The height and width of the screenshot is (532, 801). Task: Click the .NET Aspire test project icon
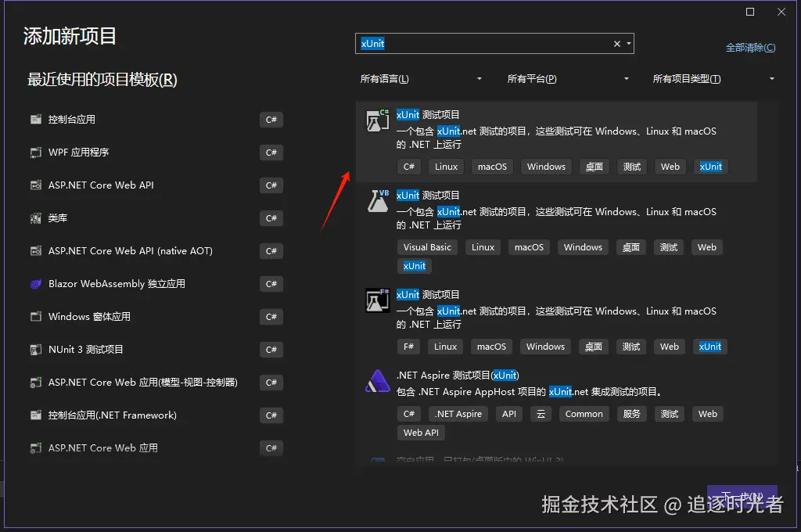pyautogui.click(x=378, y=381)
